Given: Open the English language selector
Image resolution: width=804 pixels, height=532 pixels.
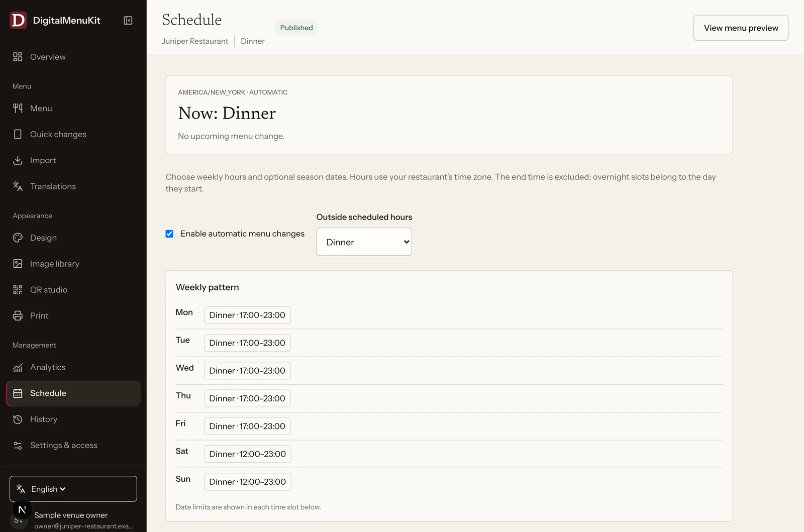Looking at the screenshot, I should click(x=73, y=489).
